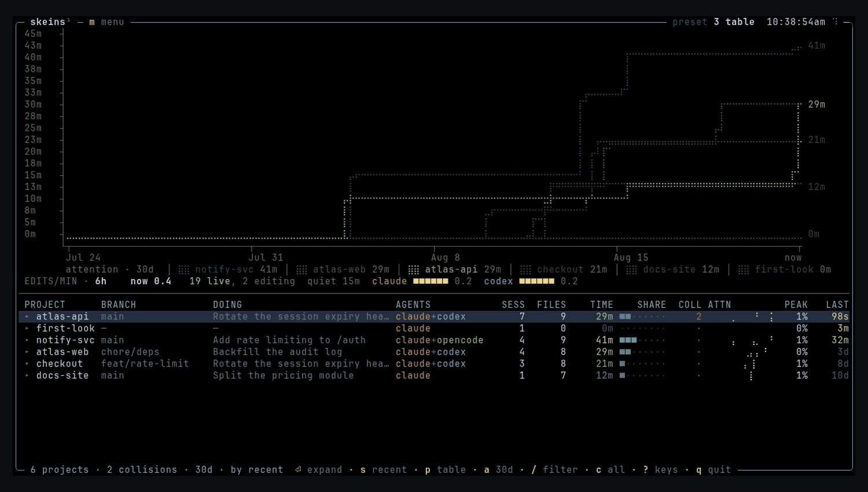The width and height of the screenshot is (868, 492).
Task: Expand the atlas-web row arrow
Action: pos(27,352)
